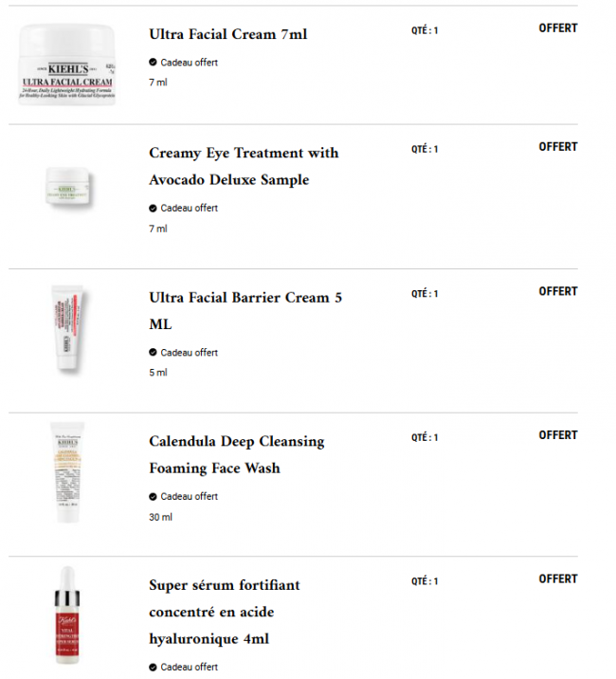The width and height of the screenshot is (616, 679).
Task: Click OFFERT price label for Ultra Facial Cream
Action: click(x=557, y=28)
